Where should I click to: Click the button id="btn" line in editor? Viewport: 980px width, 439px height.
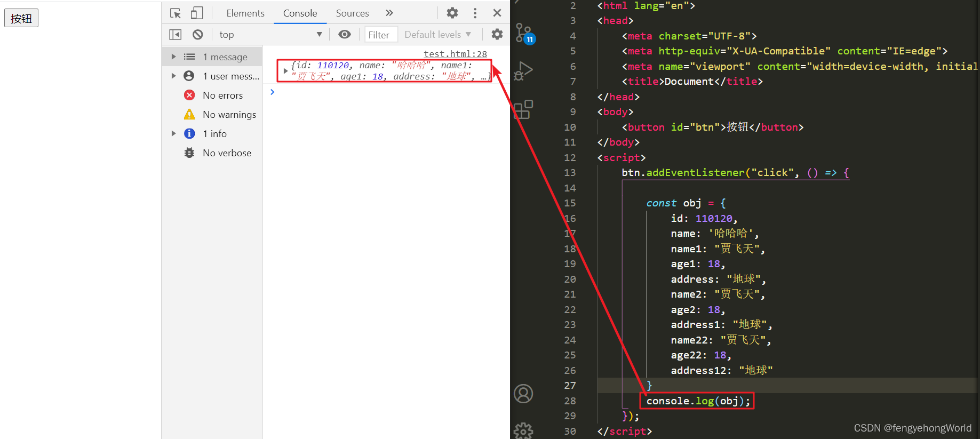pyautogui.click(x=712, y=127)
